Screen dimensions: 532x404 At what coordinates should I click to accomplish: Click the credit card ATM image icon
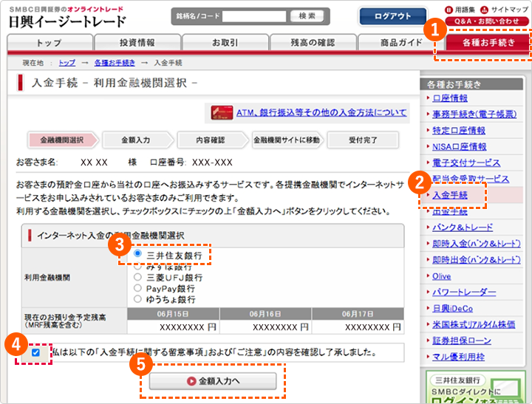pos(222,112)
